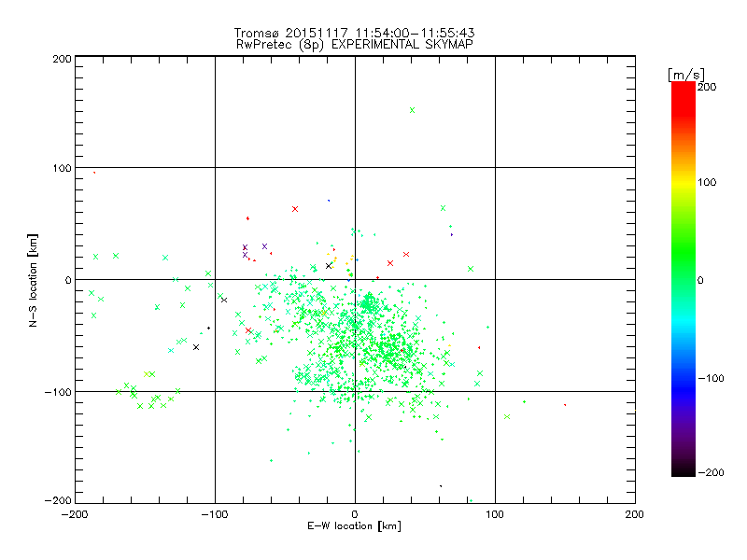Click the '[m/s]' colorbar unit label
Viewport: 747px width, 560px height.
click(686, 75)
